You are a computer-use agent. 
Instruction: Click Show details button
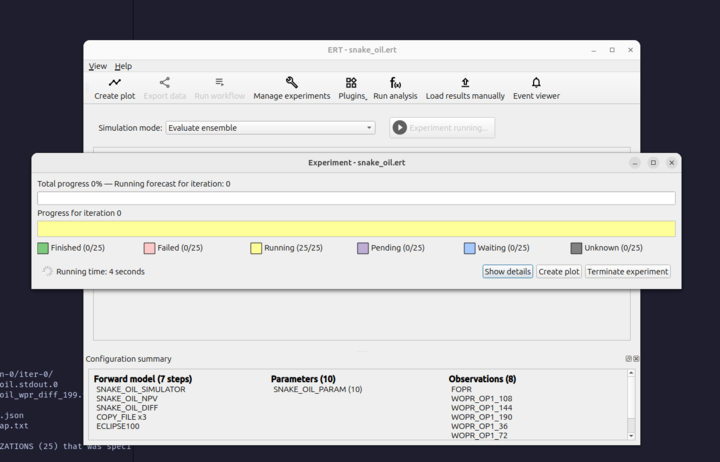(507, 271)
